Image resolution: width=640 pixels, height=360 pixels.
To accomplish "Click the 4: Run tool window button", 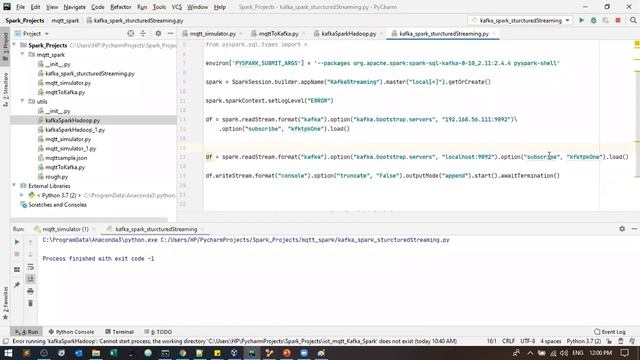I will [27, 332].
